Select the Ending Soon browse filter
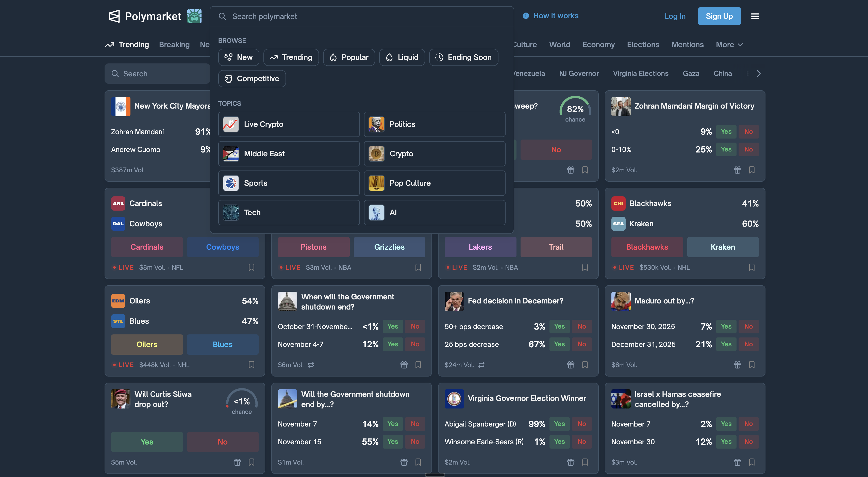868x477 pixels. coord(463,57)
